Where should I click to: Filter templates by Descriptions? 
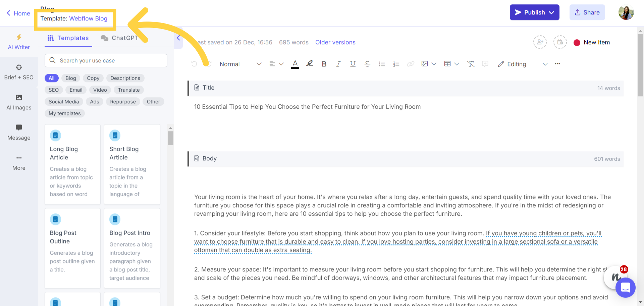[125, 78]
